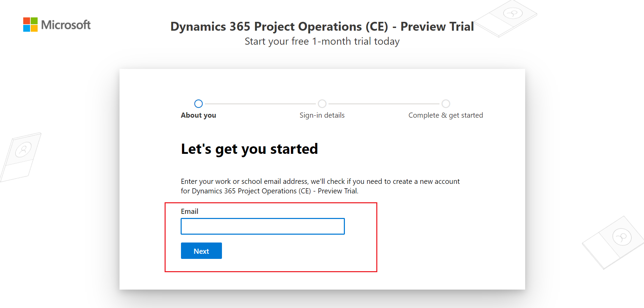Image resolution: width=644 pixels, height=308 pixels.
Task: Jump to Complete & get started label
Action: (x=446, y=115)
